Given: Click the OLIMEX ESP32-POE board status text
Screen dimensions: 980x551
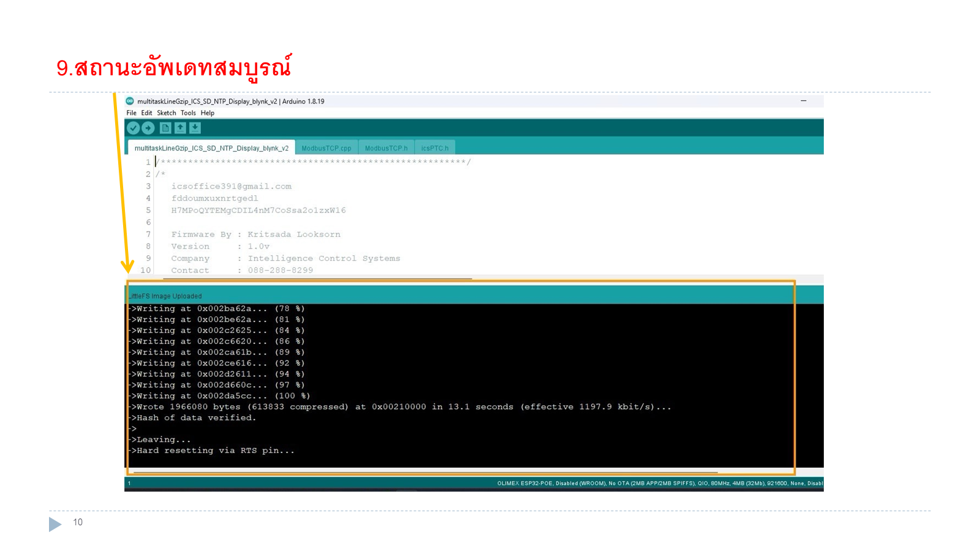Looking at the screenshot, I should point(660,484).
